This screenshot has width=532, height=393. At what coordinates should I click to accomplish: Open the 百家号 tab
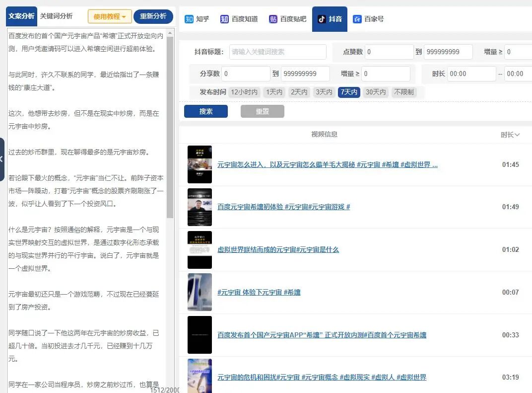pyautogui.click(x=368, y=19)
